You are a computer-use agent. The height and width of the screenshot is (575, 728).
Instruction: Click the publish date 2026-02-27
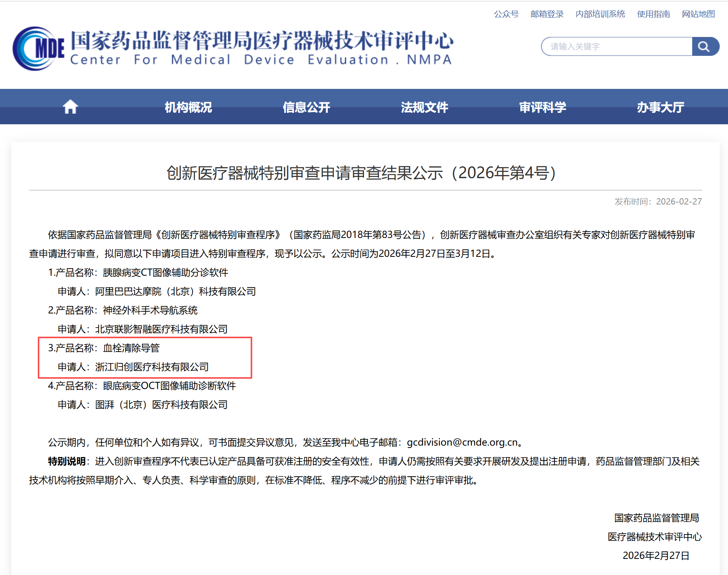[679, 201]
